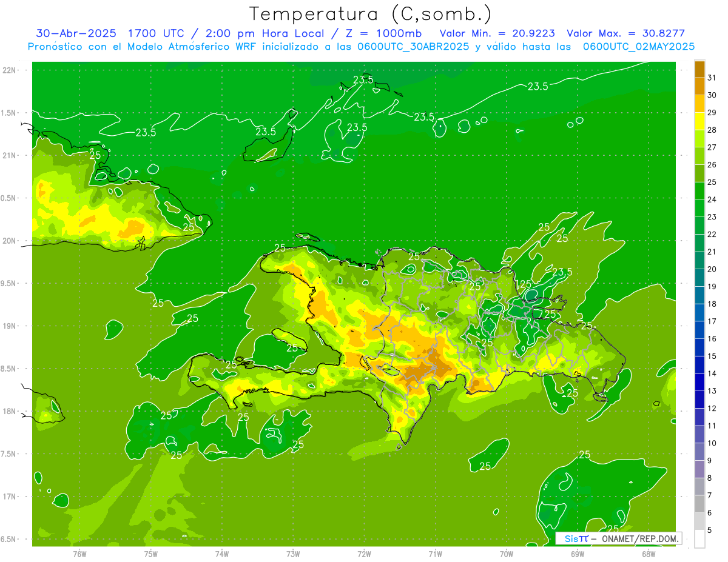This screenshot has height=562, width=728.
Task: Click the "19N" latitude axis label
Action: [x=10, y=326]
